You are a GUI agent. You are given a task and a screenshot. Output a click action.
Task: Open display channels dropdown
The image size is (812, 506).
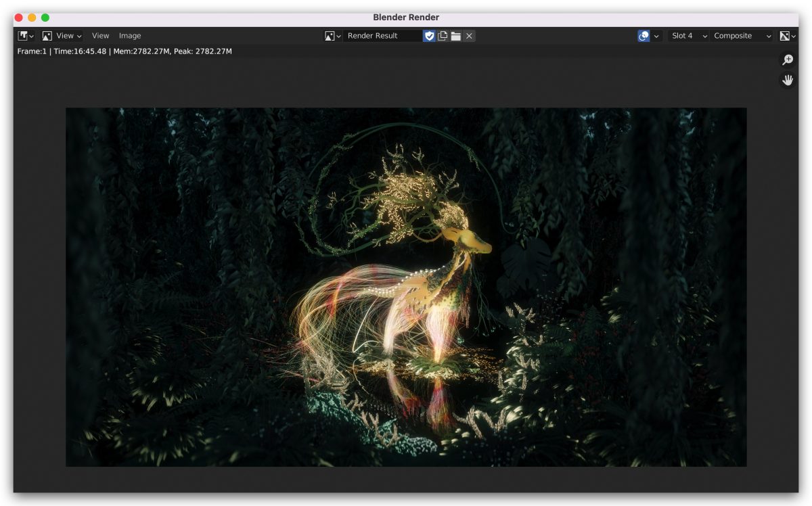pyautogui.click(x=788, y=36)
